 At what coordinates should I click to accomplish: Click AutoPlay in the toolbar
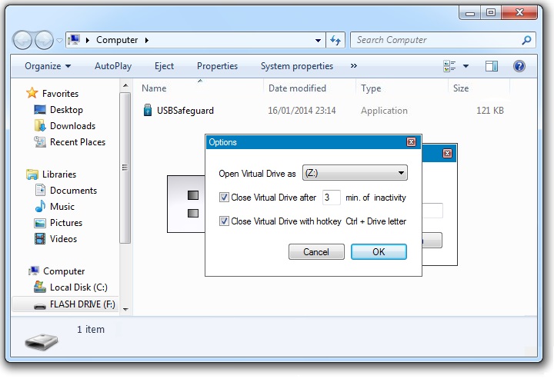113,66
